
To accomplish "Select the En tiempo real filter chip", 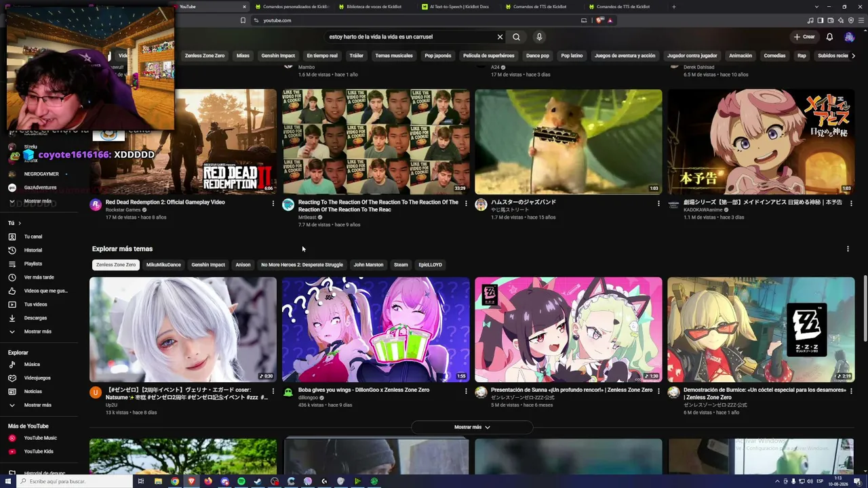I will click(322, 56).
